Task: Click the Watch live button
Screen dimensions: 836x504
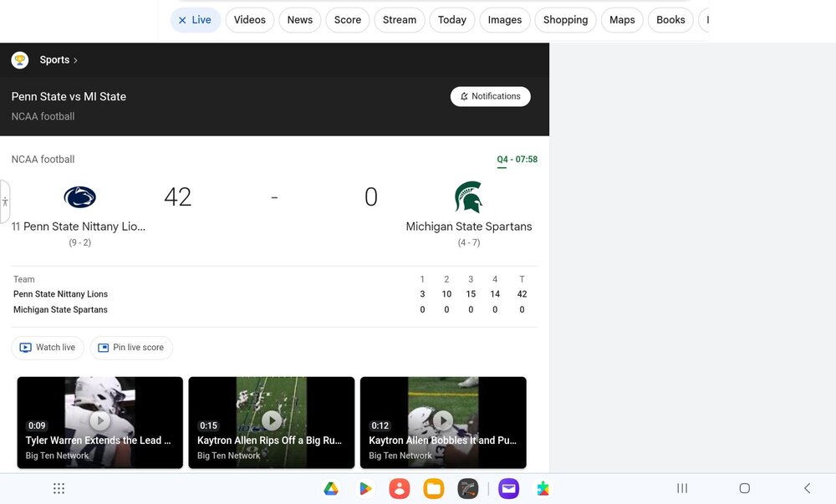Action: pos(48,348)
